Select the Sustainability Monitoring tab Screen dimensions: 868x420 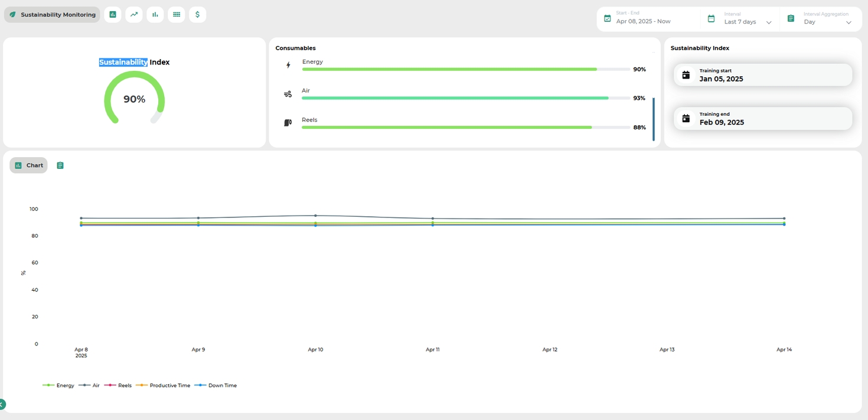(x=52, y=15)
